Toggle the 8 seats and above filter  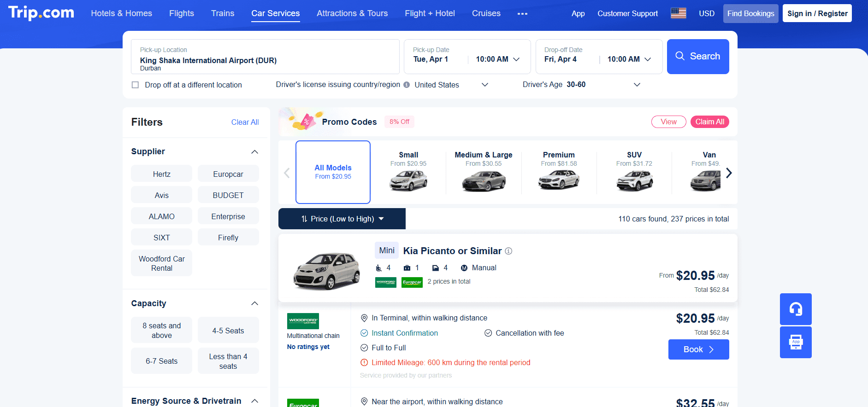161,330
